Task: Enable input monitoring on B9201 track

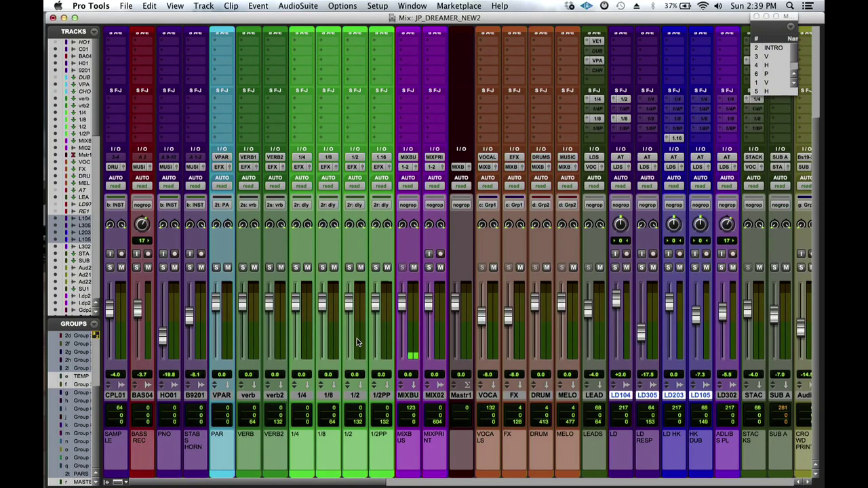Action: tap(190, 253)
